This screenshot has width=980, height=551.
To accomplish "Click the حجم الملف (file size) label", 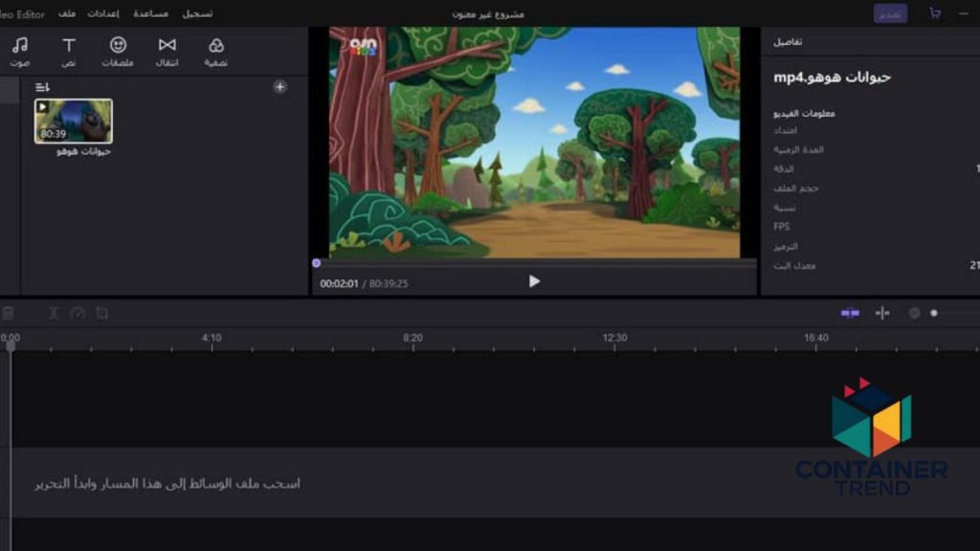I will point(795,188).
